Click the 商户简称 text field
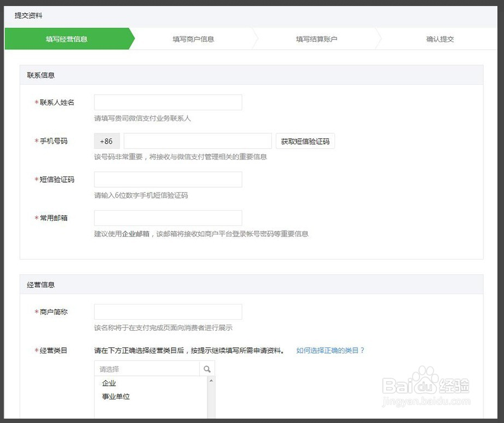The height and width of the screenshot is (423, 504). point(168,312)
